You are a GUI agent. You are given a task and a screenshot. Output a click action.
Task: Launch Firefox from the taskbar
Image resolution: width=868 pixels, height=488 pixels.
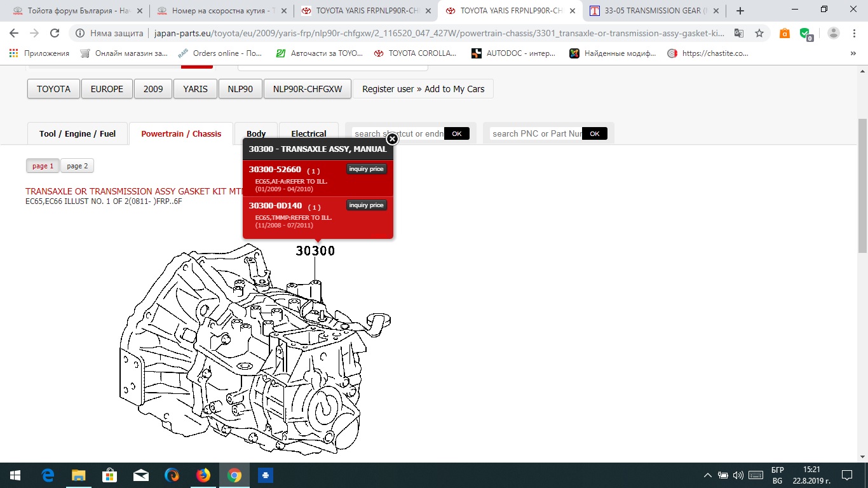click(x=203, y=475)
